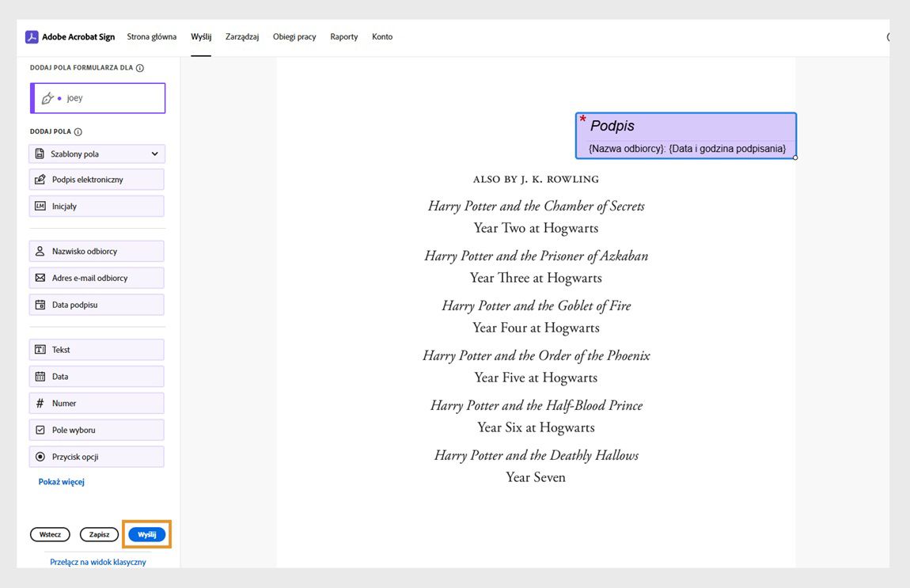Open the Konto tab

pos(382,36)
